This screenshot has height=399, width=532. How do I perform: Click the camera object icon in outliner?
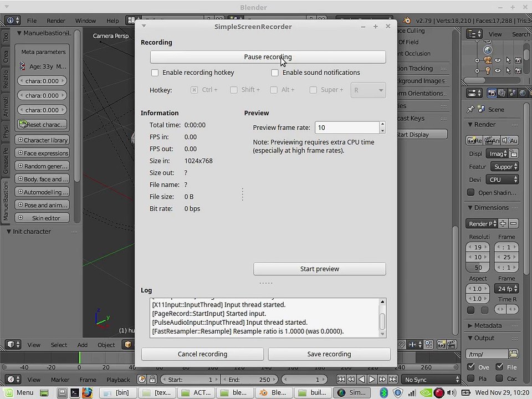pyautogui.click(x=488, y=60)
